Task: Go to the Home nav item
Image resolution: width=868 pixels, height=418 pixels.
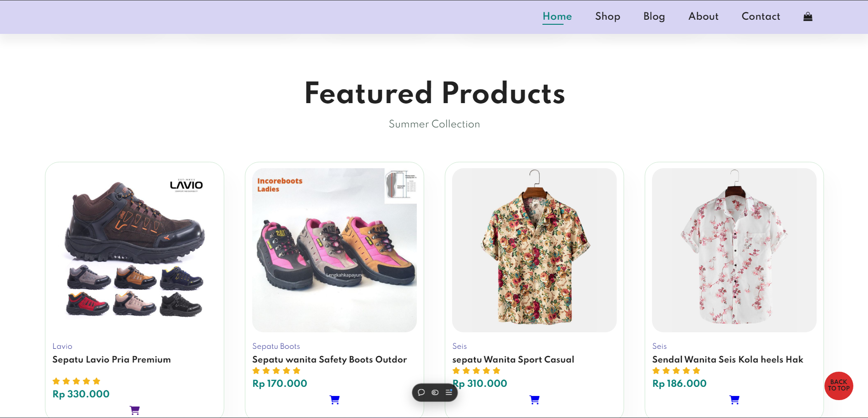Action: point(557,16)
